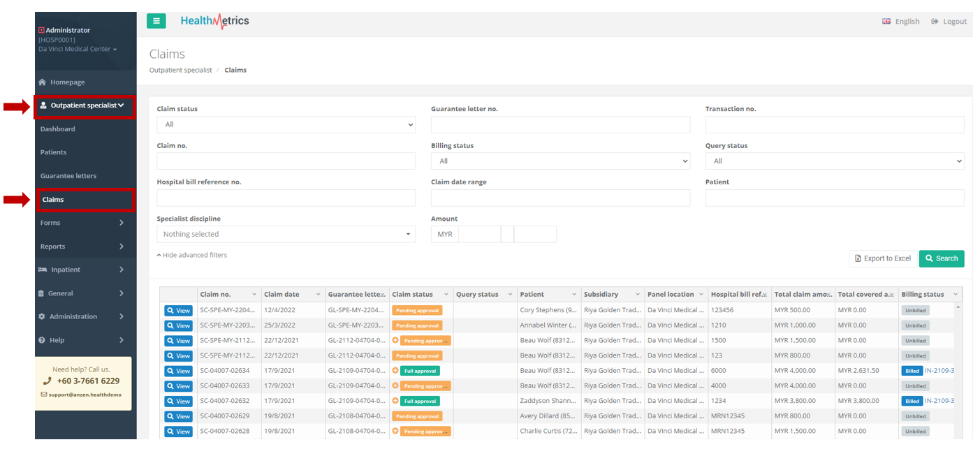This screenshot has width=980, height=463.
Task: Select the MYR 2,631.50 covered amount cell
Action: click(x=867, y=370)
